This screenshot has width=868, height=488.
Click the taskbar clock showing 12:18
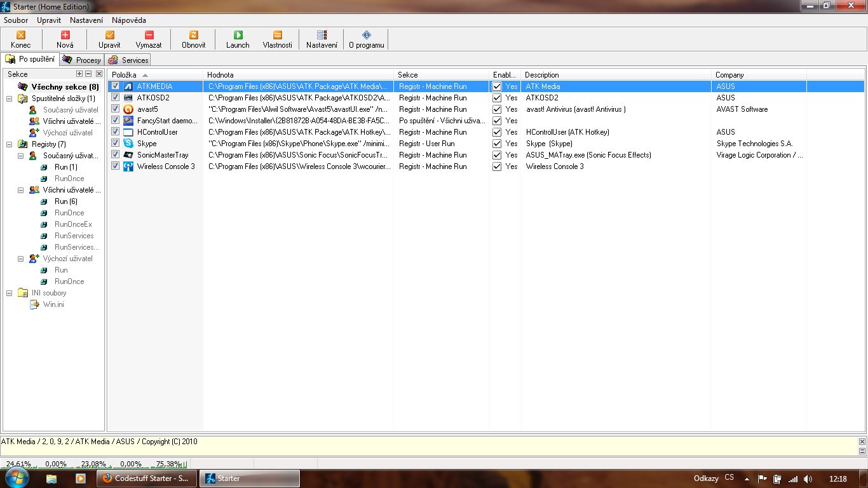[x=838, y=479]
